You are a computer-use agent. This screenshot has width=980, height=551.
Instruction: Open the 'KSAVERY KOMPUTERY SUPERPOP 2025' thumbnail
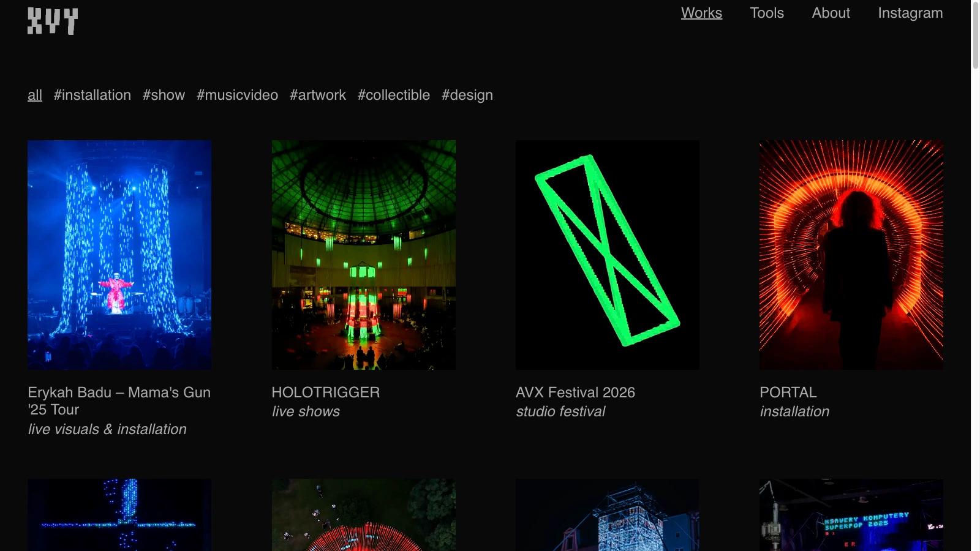click(x=851, y=515)
